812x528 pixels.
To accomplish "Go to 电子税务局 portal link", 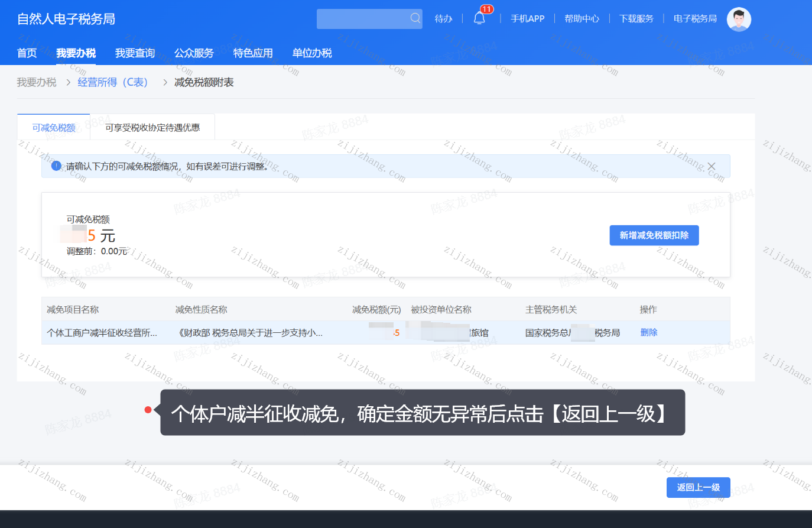I will coord(696,18).
